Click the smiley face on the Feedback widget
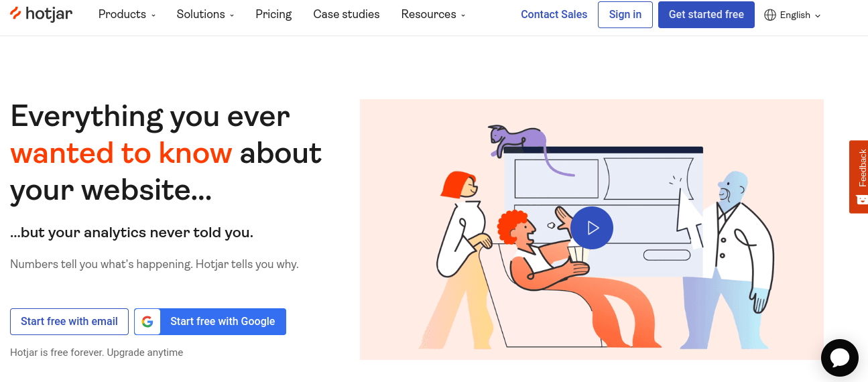This screenshot has height=382, width=868. [x=861, y=199]
